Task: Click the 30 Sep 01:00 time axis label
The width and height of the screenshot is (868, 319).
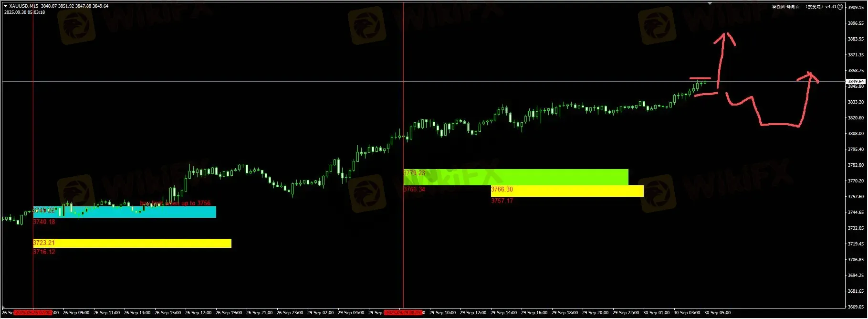Action: point(656,313)
